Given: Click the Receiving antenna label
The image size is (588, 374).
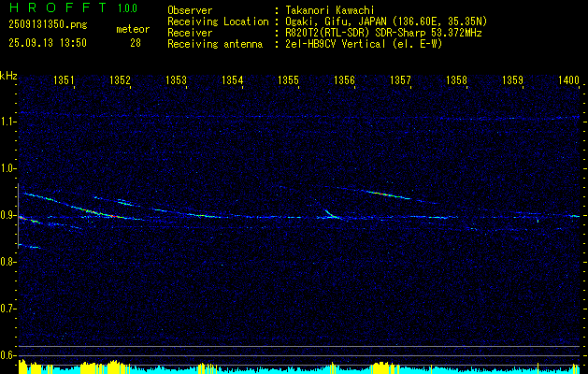Looking at the screenshot, I should (x=215, y=44).
